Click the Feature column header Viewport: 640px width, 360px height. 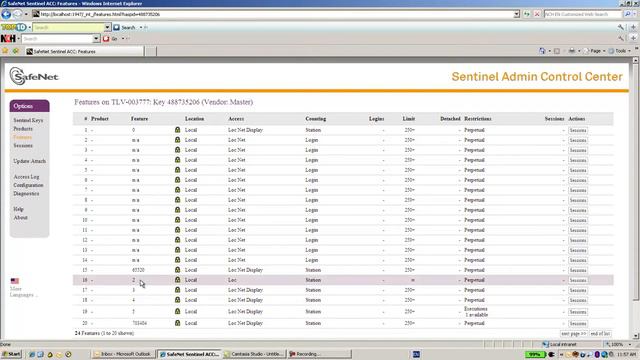pyautogui.click(x=140, y=119)
